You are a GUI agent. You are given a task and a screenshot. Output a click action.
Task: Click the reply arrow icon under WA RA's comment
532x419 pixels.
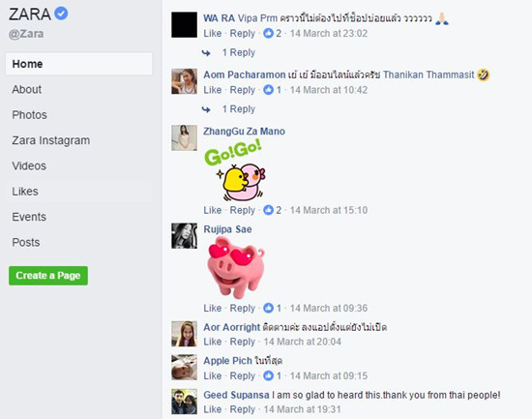click(x=206, y=53)
